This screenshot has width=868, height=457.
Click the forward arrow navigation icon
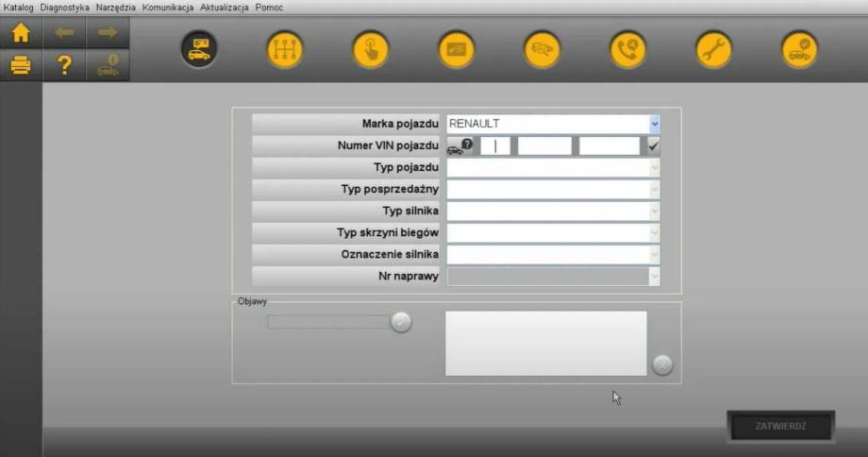[108, 33]
